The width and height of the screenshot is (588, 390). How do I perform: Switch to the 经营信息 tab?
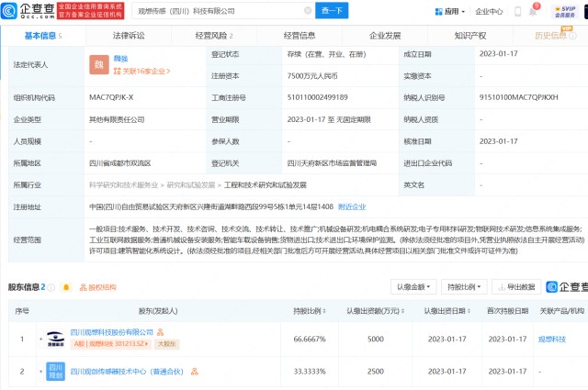tap(300, 36)
